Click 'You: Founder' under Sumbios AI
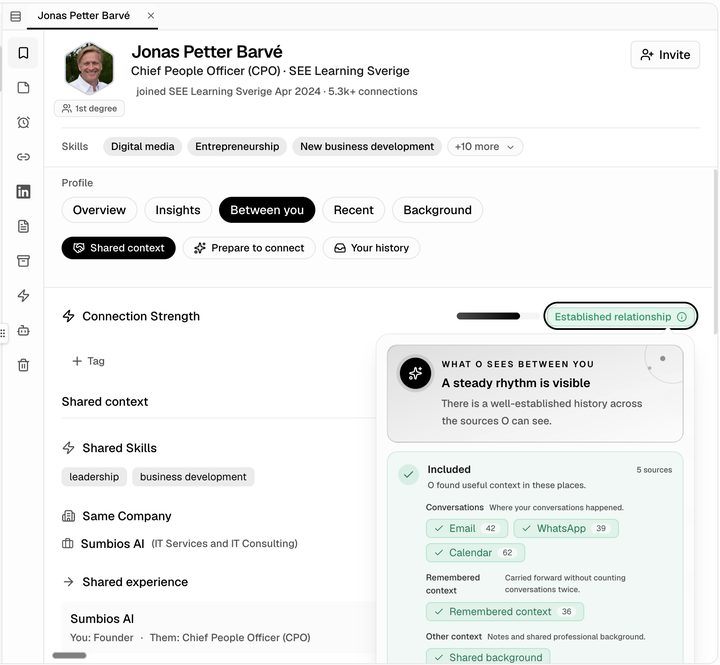Viewport: 720px width, 665px height. pyautogui.click(x=101, y=638)
